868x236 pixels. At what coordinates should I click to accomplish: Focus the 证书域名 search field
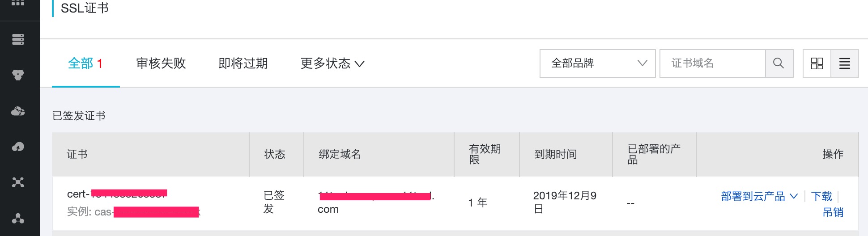[x=713, y=63]
